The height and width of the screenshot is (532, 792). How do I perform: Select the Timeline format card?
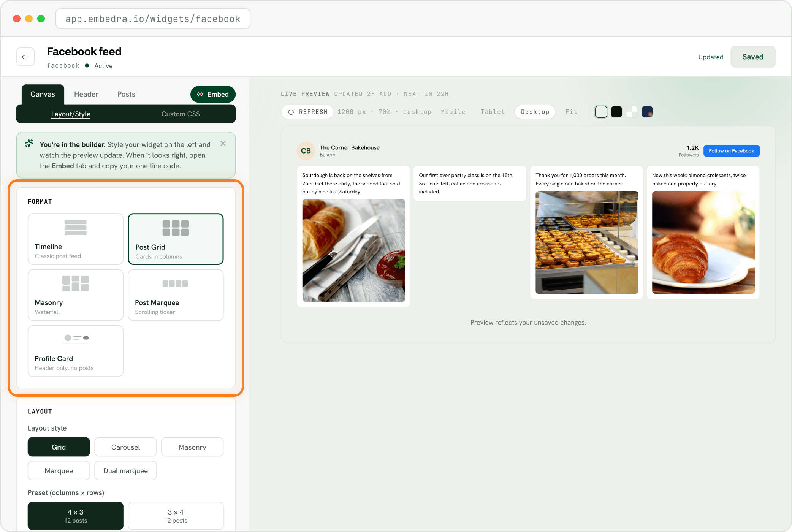(76, 239)
